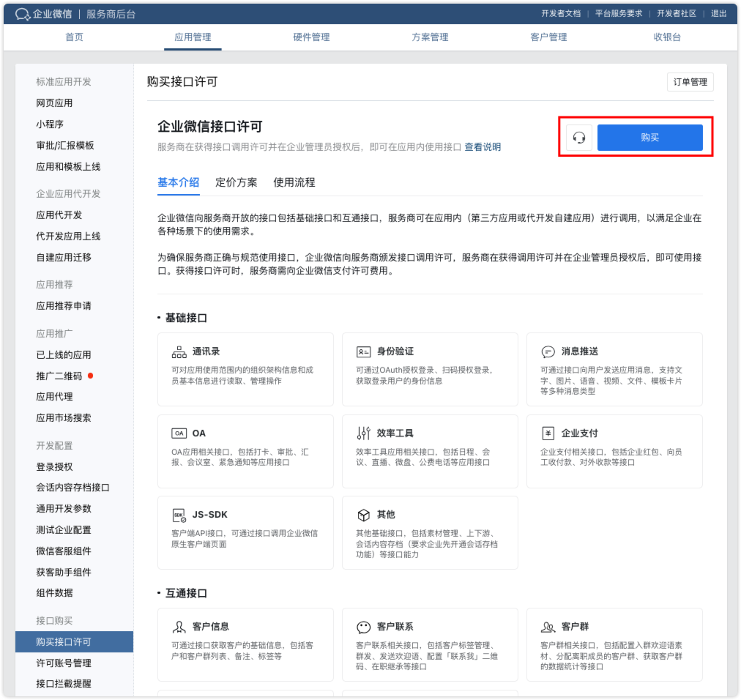Click the 身份验证 ID card icon
The image size is (741, 700).
[x=363, y=352]
